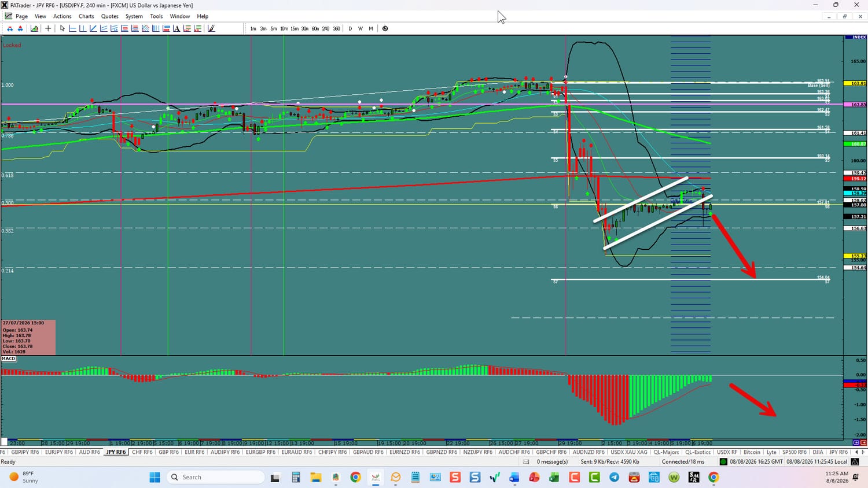Select the text annotation A tool
868x488 pixels.
pos(176,28)
